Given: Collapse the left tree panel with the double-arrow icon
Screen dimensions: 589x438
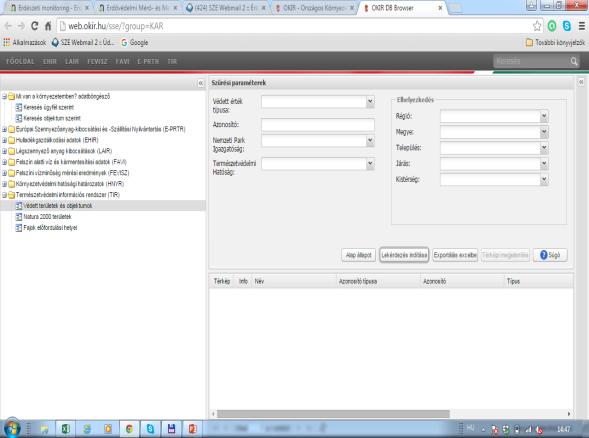Looking at the screenshot, I should 201,83.
